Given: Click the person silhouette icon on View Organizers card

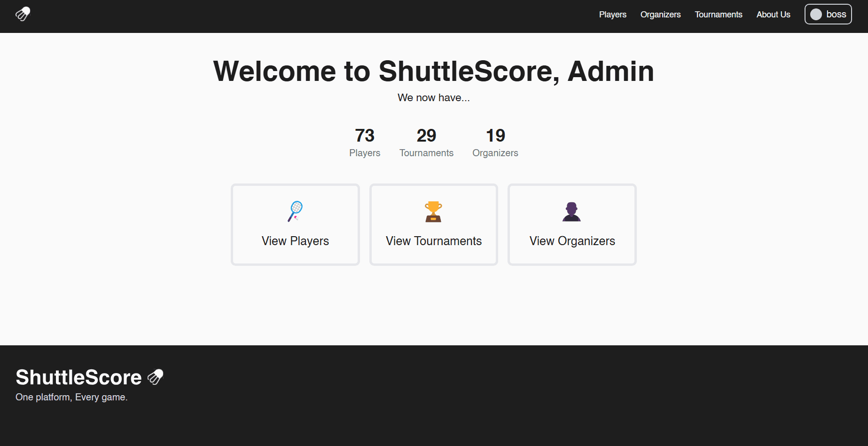Looking at the screenshot, I should [571, 211].
